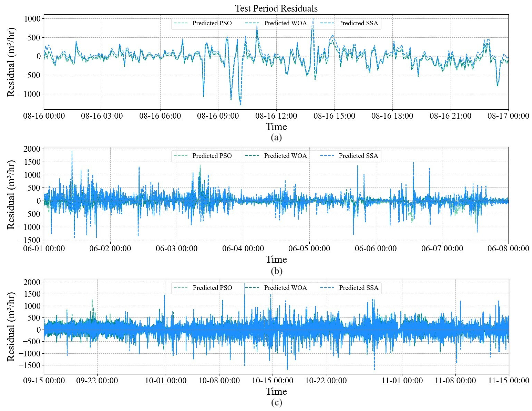532x411 pixels.
Task: Click Predicted WOA legend in middle chart
Action: click(285, 156)
